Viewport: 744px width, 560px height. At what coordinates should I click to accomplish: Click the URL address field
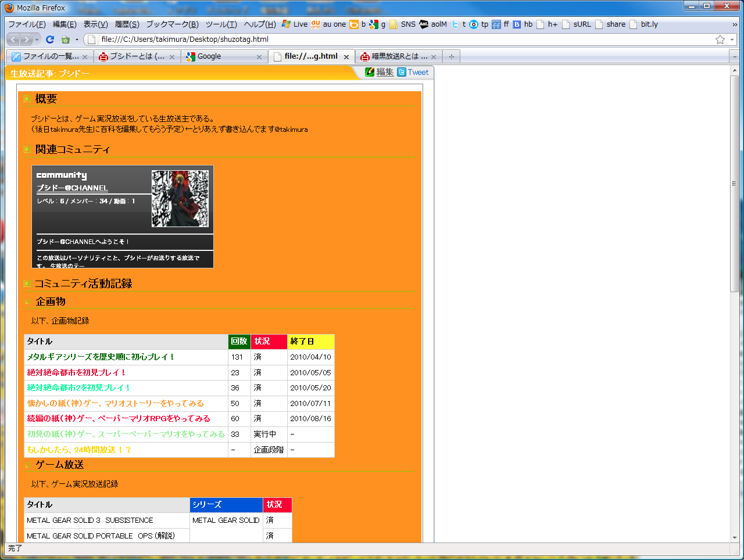click(407, 40)
